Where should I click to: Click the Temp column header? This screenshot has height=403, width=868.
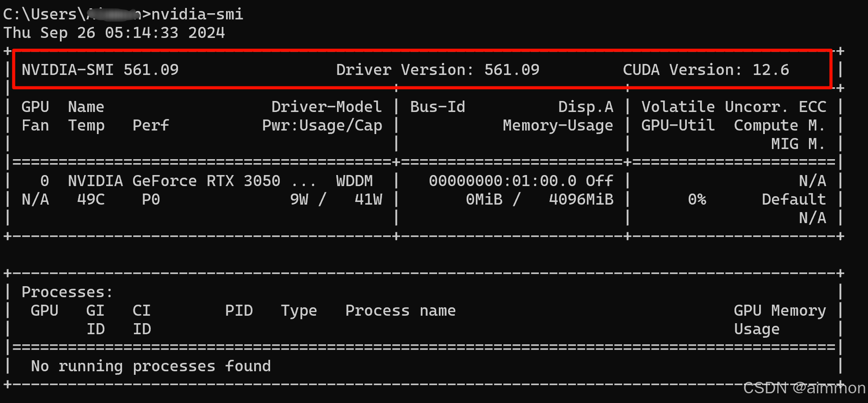[x=86, y=126]
